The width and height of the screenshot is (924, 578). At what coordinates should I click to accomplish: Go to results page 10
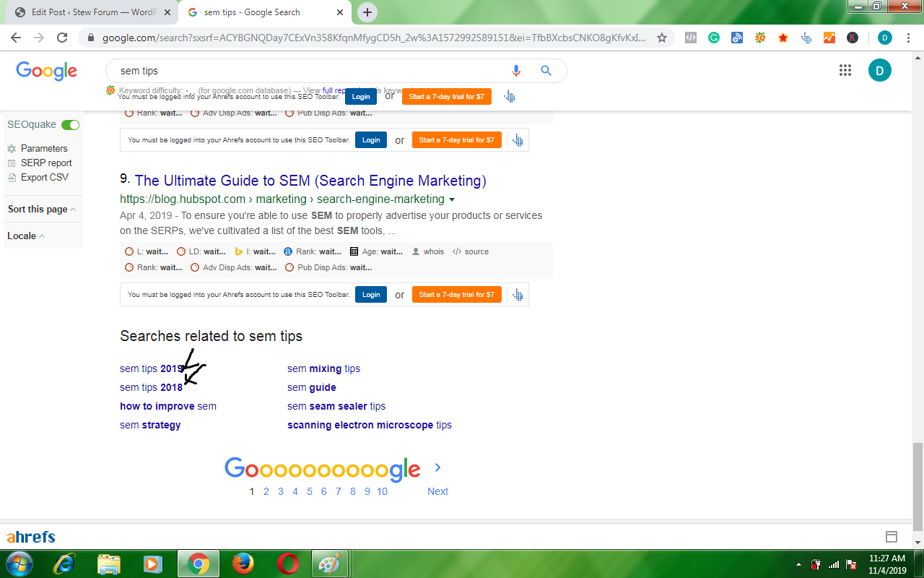click(x=382, y=491)
